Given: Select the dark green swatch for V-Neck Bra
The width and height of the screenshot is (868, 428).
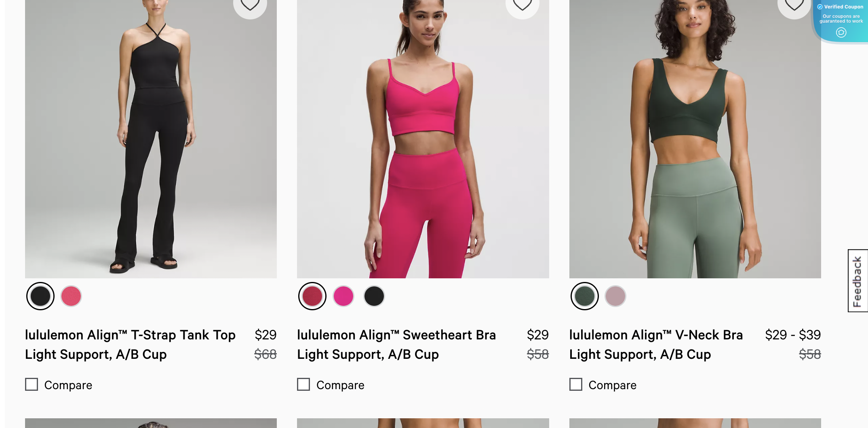Looking at the screenshot, I should tap(585, 296).
